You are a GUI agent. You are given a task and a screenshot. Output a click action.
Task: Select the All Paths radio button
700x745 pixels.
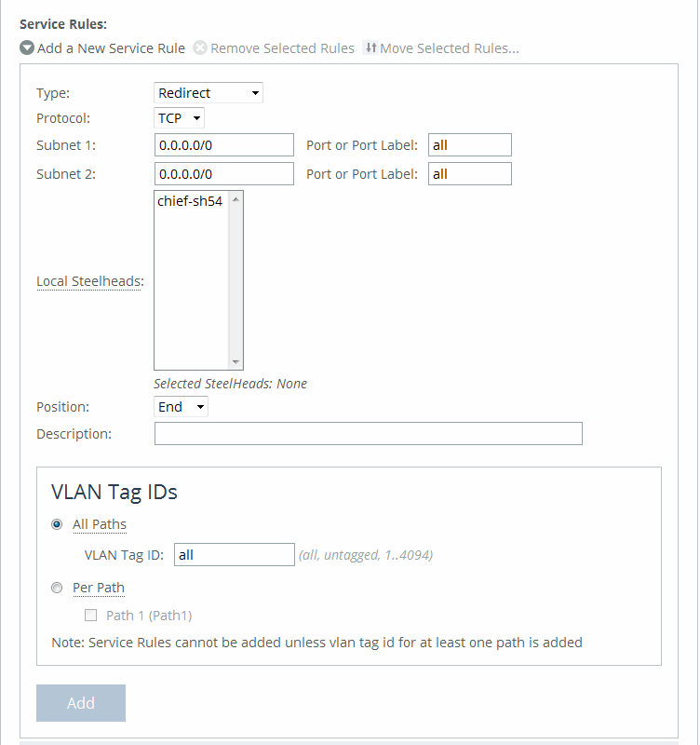pyautogui.click(x=57, y=525)
